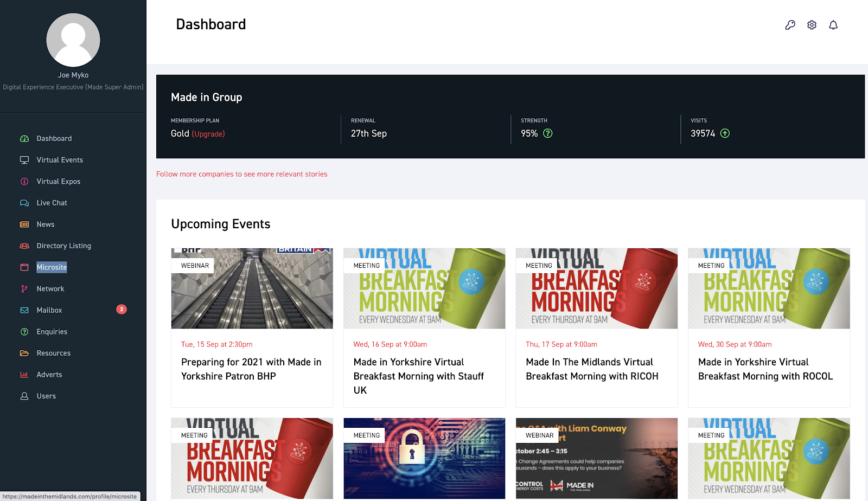Click 'Thu, 17 Sep at 9:00am' date
The image size is (868, 501).
click(561, 344)
